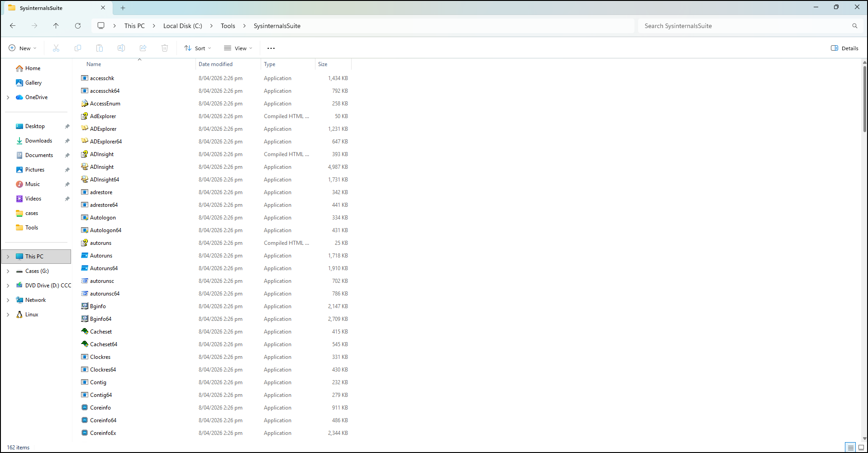This screenshot has width=868, height=453.
Task: Open the View dropdown menu
Action: (x=238, y=48)
